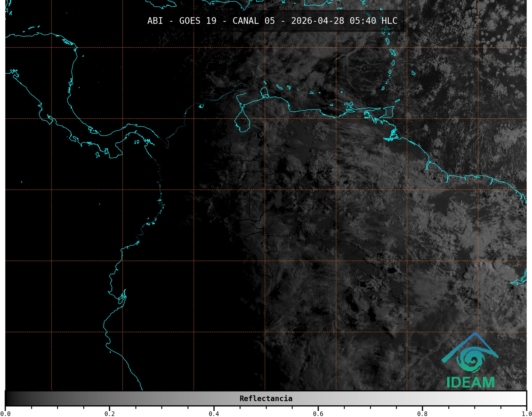Click the 0.8 colorbar tick label
The image size is (532, 417).
(422, 414)
